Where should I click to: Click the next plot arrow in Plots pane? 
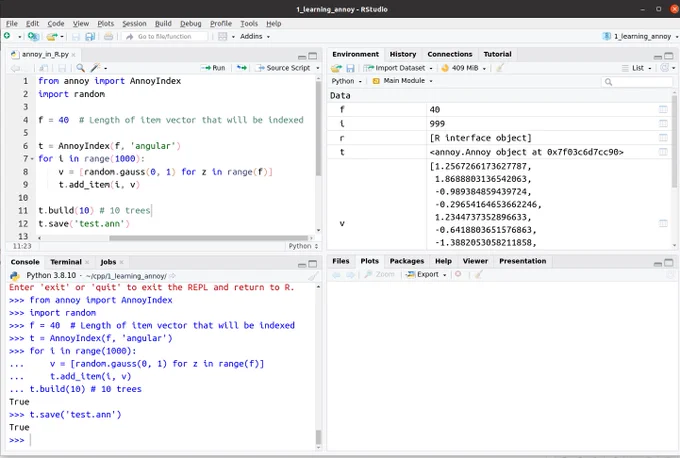350,275
